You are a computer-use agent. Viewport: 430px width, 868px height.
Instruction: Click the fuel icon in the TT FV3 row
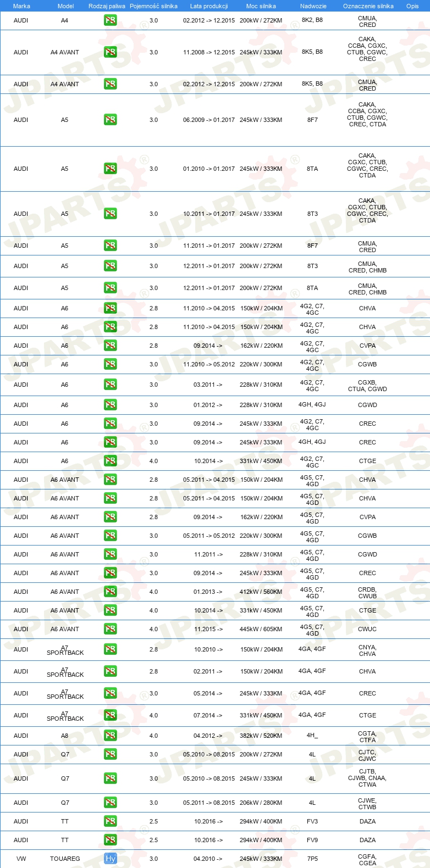tap(111, 821)
